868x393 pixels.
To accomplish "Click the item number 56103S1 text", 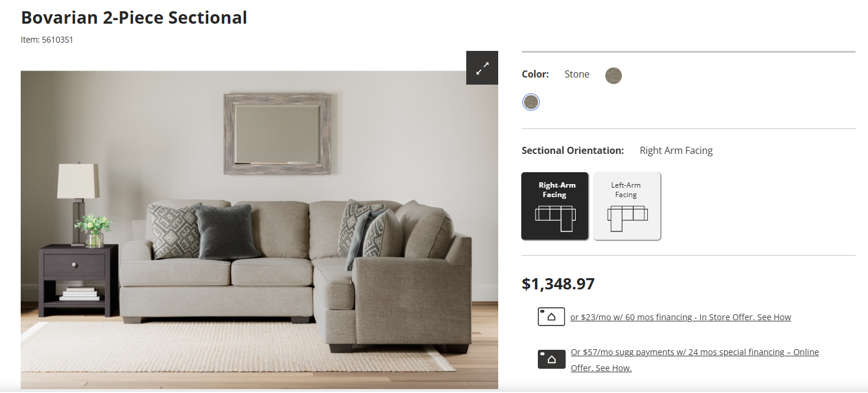I will click(47, 40).
